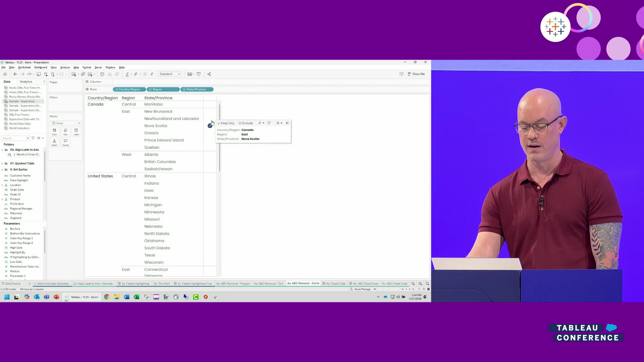
Task: Open the Standard fit dropdown
Action: coord(170,74)
